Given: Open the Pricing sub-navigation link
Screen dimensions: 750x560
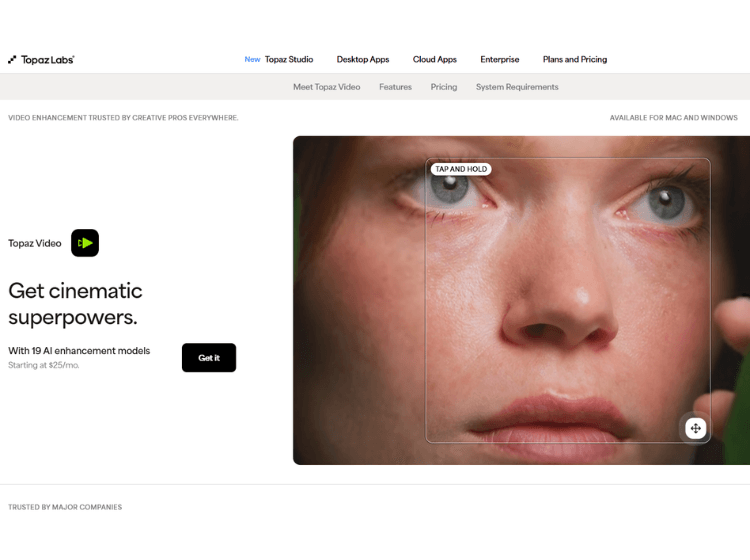Looking at the screenshot, I should (444, 87).
